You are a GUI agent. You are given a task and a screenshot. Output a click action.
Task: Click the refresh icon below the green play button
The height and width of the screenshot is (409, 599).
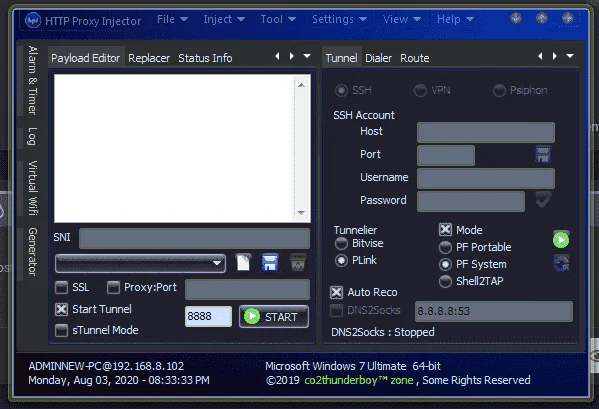click(561, 264)
